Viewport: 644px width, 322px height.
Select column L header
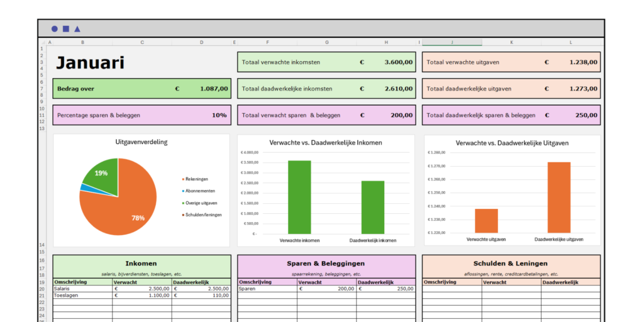(x=571, y=42)
